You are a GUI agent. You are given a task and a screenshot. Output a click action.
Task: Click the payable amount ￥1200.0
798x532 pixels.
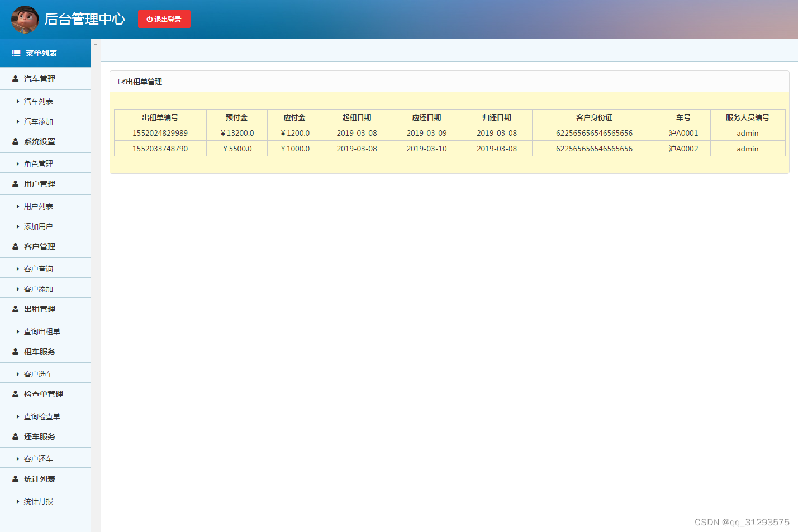tap(294, 133)
